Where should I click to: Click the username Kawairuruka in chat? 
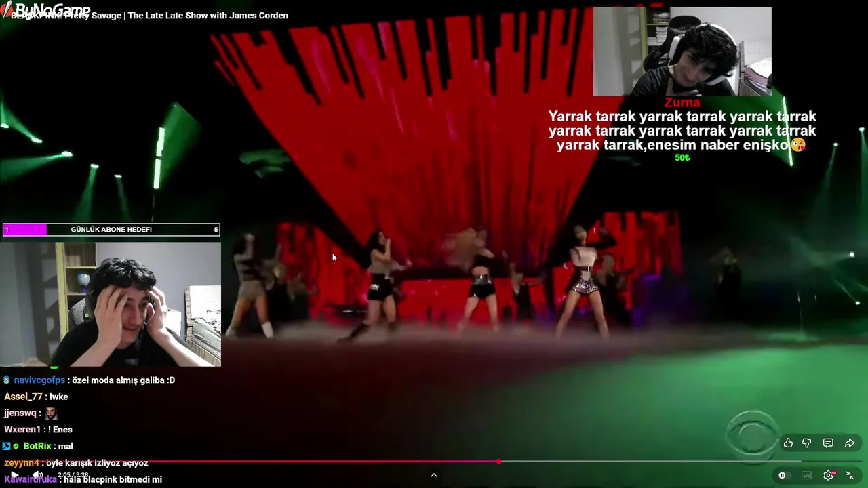point(31,479)
